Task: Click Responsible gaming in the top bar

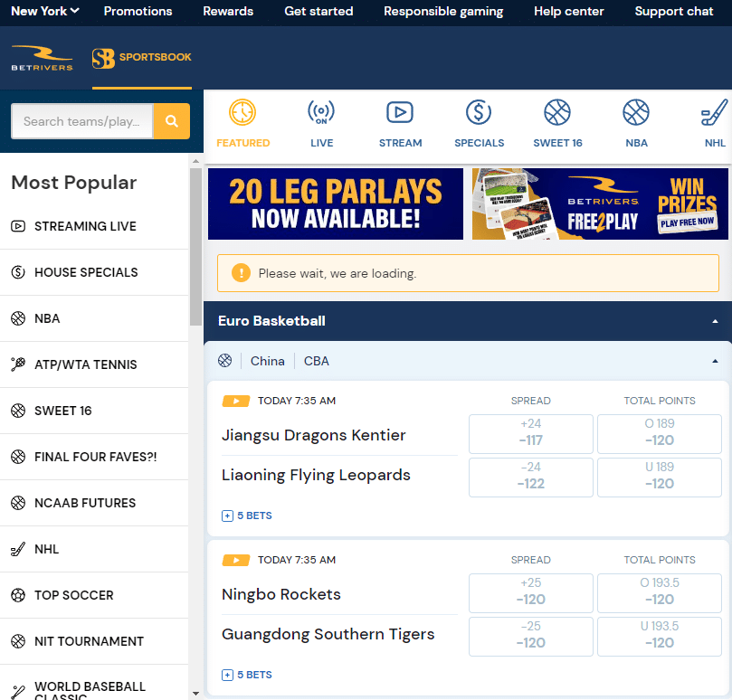Action: click(x=443, y=12)
